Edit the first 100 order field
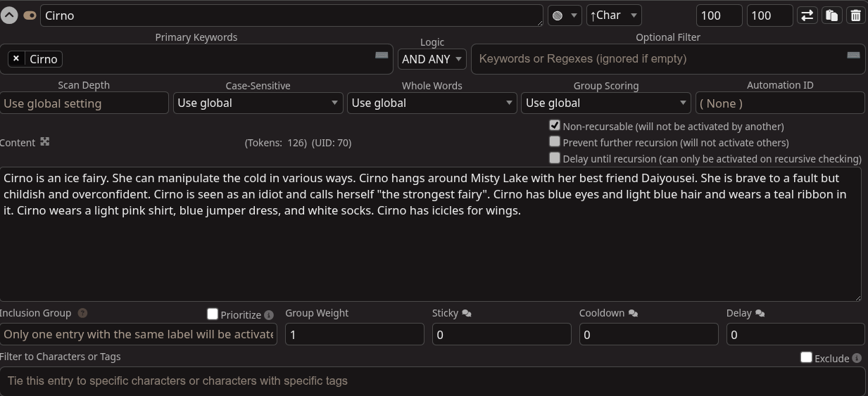Viewport: 868px width, 396px height. 719,15
